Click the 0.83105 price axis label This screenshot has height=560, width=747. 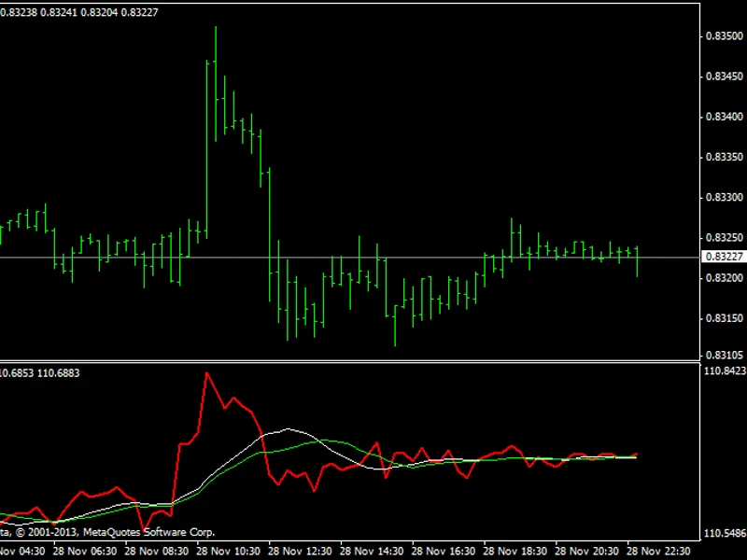pos(725,356)
